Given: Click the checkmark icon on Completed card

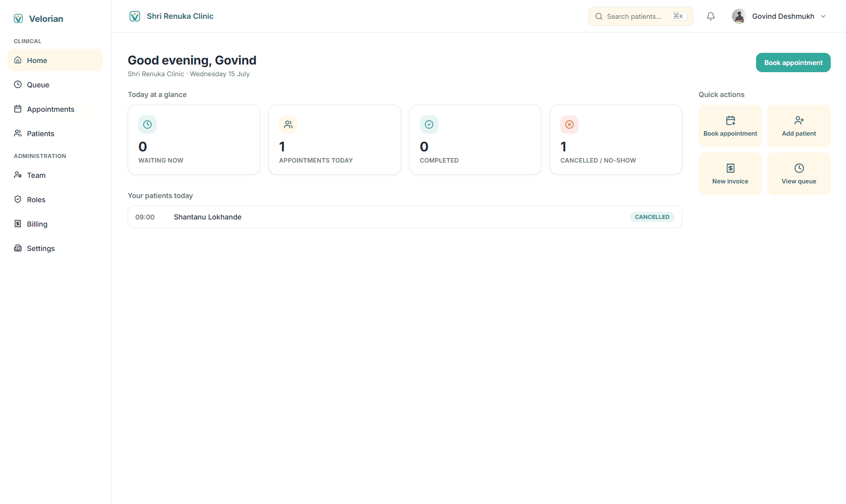Looking at the screenshot, I should coord(429,124).
